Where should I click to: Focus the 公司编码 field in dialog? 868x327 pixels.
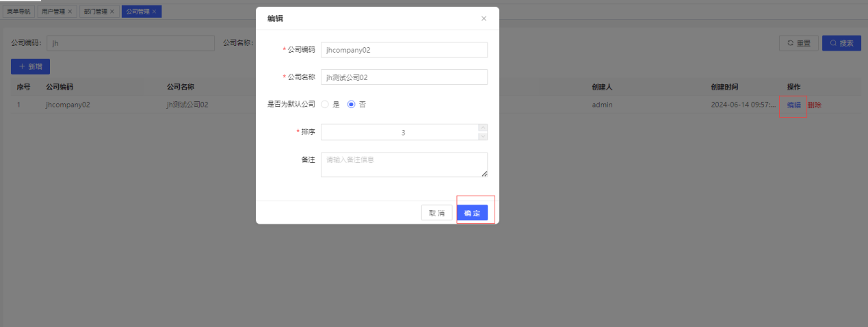point(404,50)
